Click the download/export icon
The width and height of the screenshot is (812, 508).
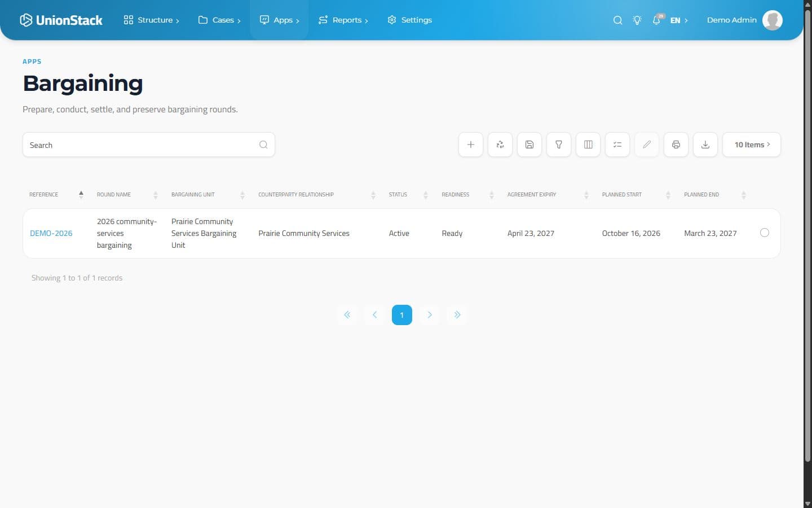pyautogui.click(x=705, y=144)
